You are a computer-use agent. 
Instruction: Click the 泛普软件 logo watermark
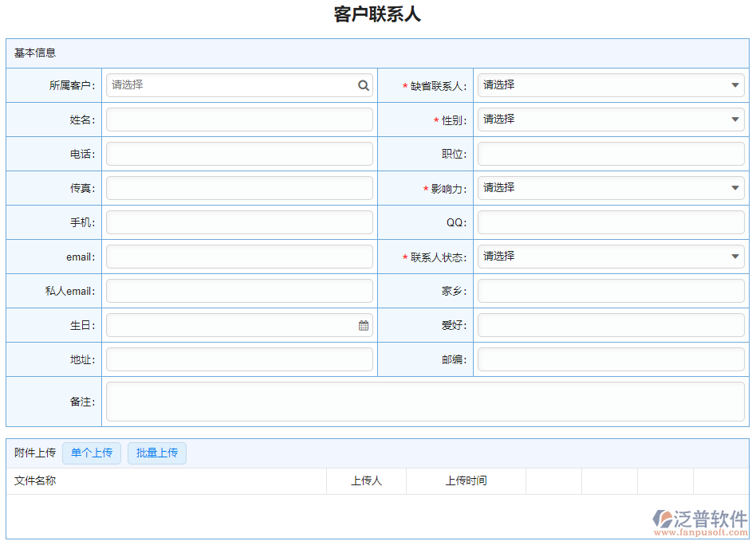(x=704, y=518)
